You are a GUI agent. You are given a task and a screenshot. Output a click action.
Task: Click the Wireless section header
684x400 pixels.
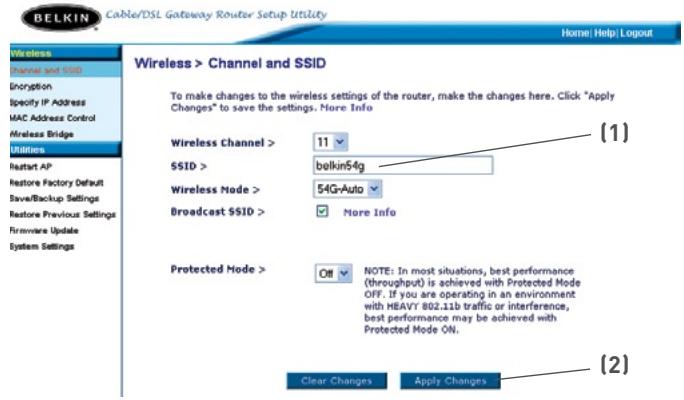pyautogui.click(x=65, y=53)
